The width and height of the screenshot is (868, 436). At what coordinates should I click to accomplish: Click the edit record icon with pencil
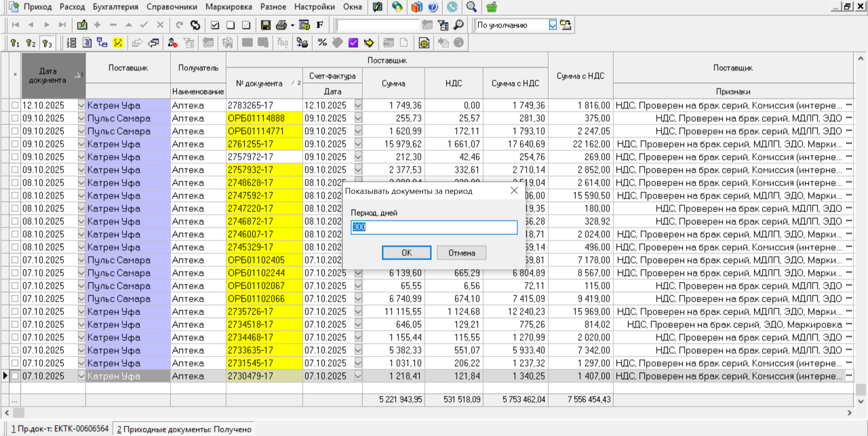tap(82, 25)
